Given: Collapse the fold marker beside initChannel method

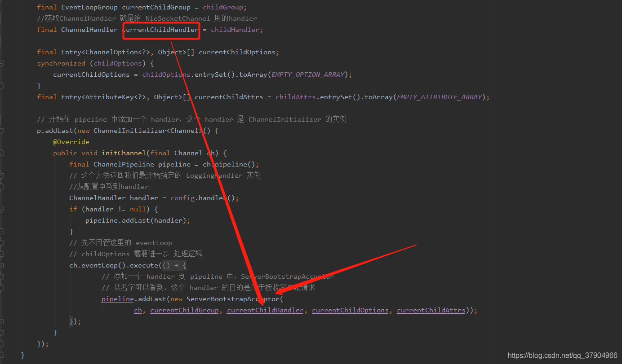Looking at the screenshot, I should point(1,153).
